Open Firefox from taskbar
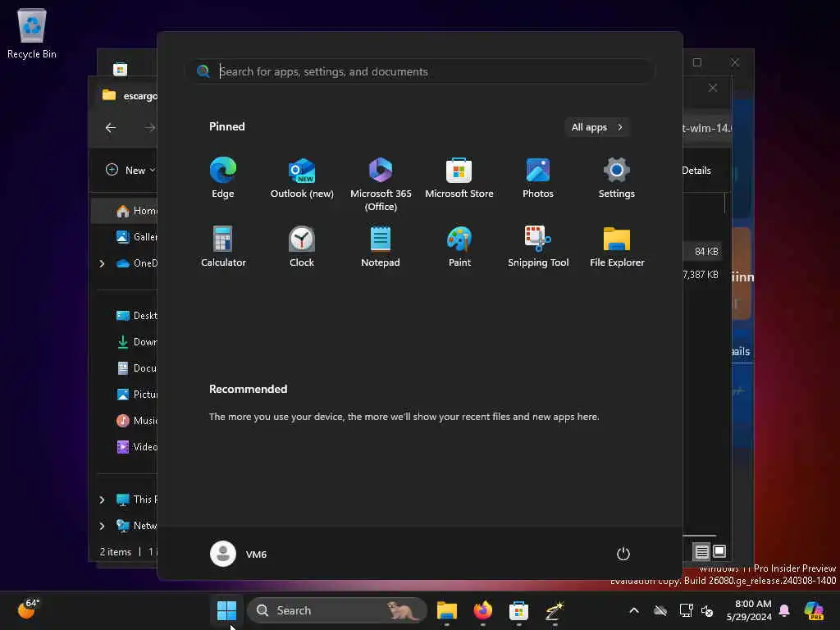The height and width of the screenshot is (630, 840). pyautogui.click(x=482, y=610)
